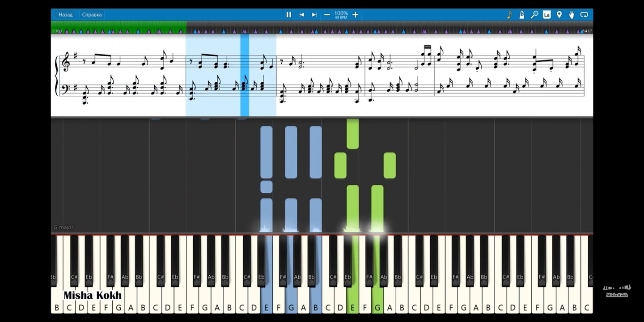Toggle the metronome icon
This screenshot has height=322, width=644.
click(x=522, y=15)
